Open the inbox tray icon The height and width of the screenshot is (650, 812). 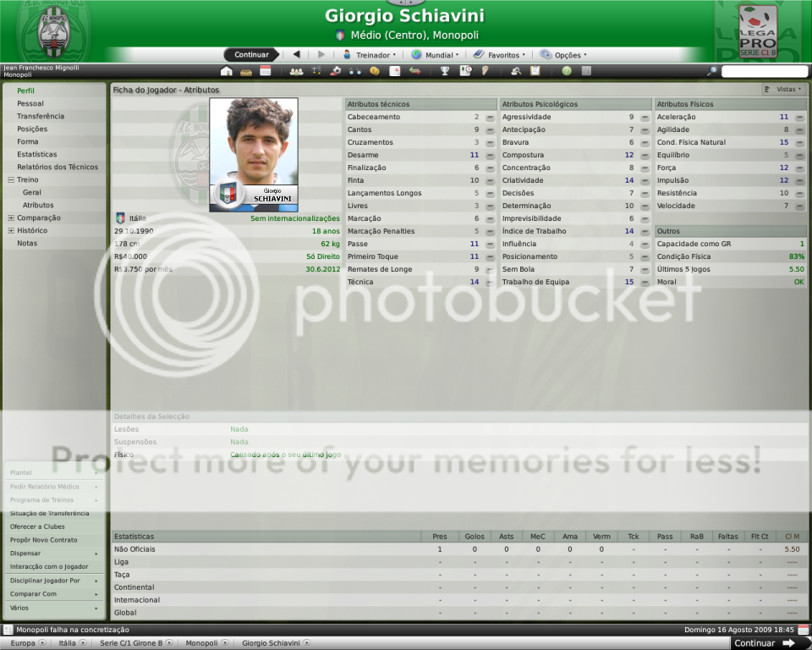pos(245,71)
